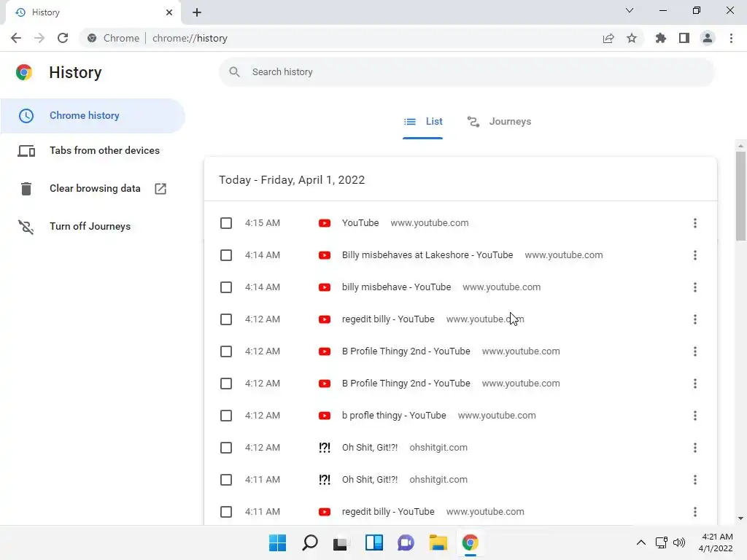This screenshot has width=747, height=560.
Task: Click the search magnifier icon in history
Action: click(234, 72)
